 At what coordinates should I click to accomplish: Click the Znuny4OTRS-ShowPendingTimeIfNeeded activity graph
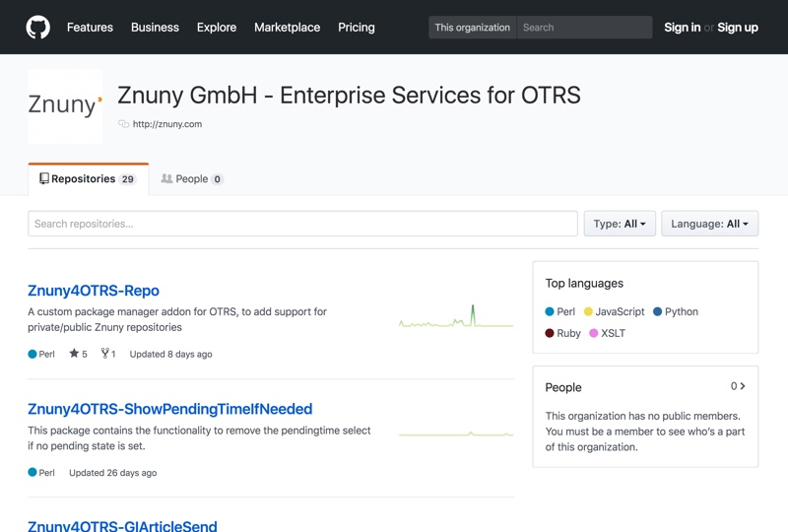tap(455, 433)
